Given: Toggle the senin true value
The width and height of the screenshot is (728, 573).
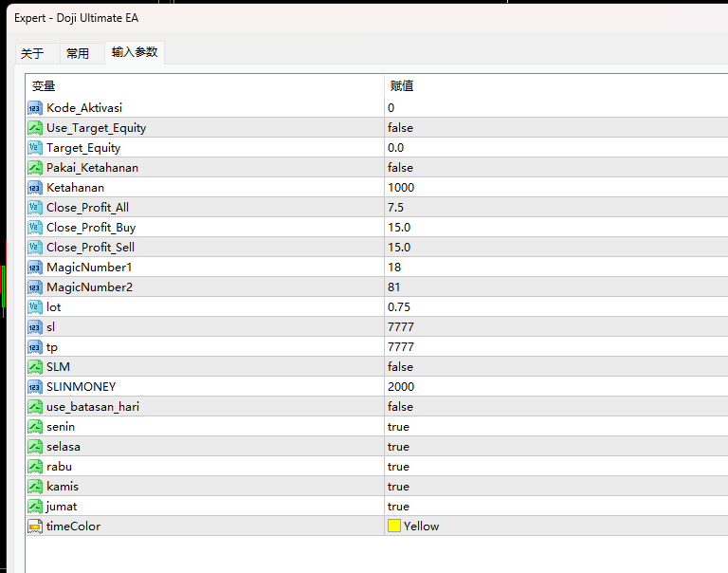Looking at the screenshot, I should (x=556, y=427).
